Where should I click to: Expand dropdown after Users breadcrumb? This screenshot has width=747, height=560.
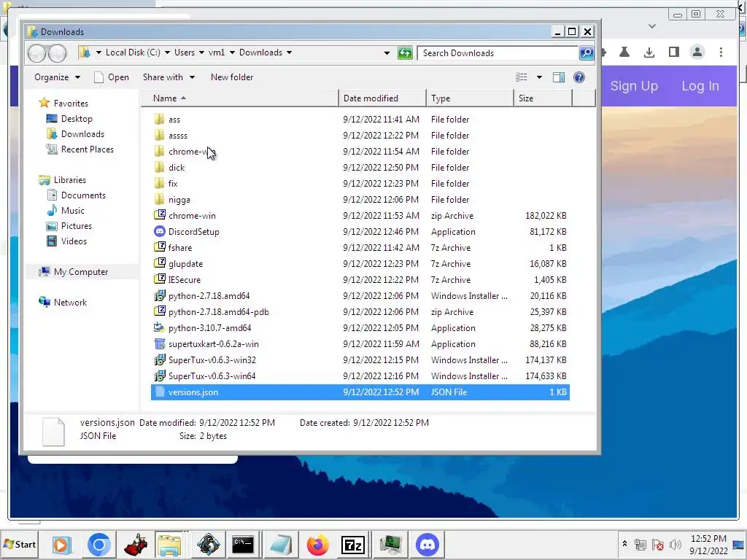tap(201, 52)
